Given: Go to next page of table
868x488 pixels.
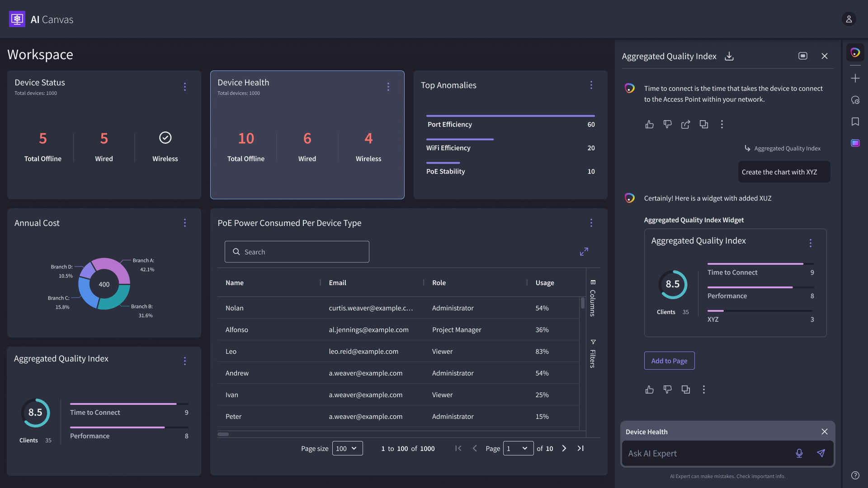Looking at the screenshot, I should (x=564, y=448).
